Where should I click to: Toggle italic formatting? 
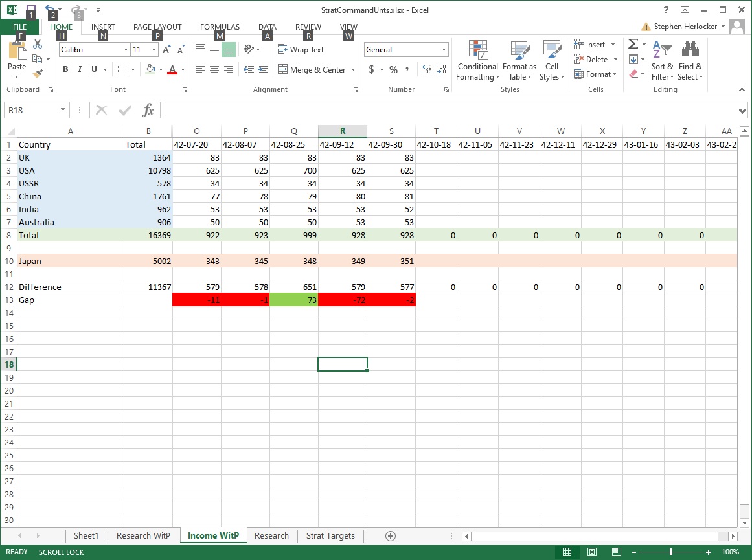pyautogui.click(x=80, y=69)
